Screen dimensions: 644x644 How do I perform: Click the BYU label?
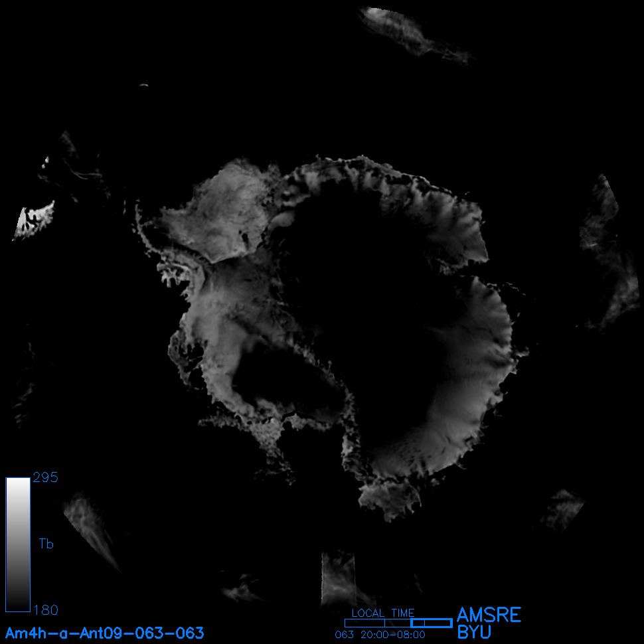475,633
